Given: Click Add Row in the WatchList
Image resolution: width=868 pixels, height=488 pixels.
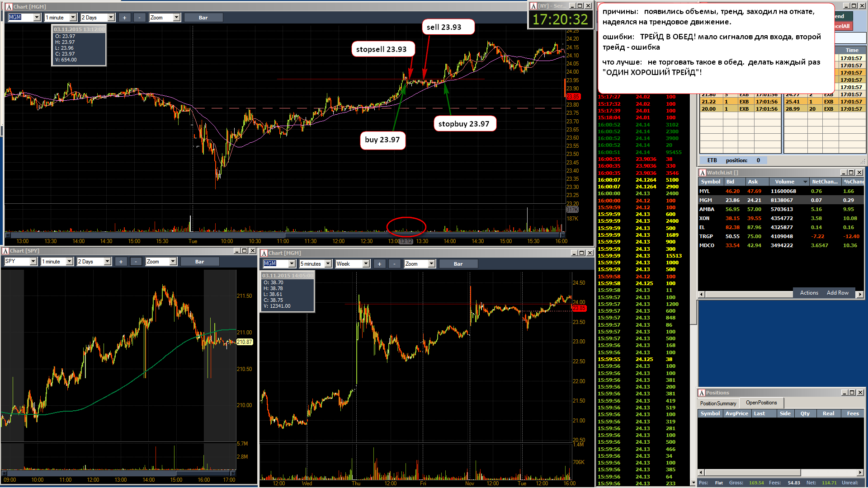Looking at the screenshot, I should click(837, 293).
